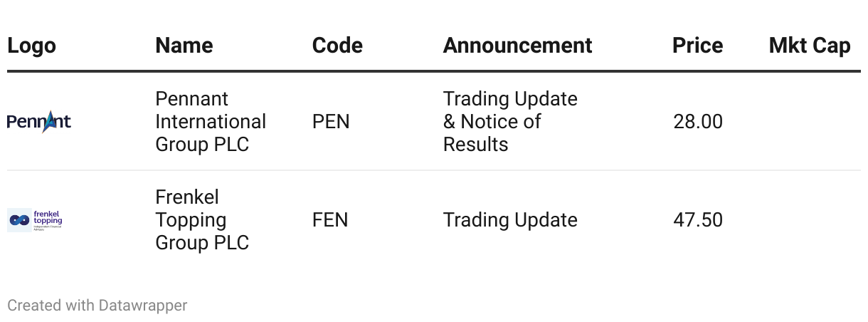The image size is (868, 322).
Task: Select the Mkt Cap column header
Action: coord(810,46)
